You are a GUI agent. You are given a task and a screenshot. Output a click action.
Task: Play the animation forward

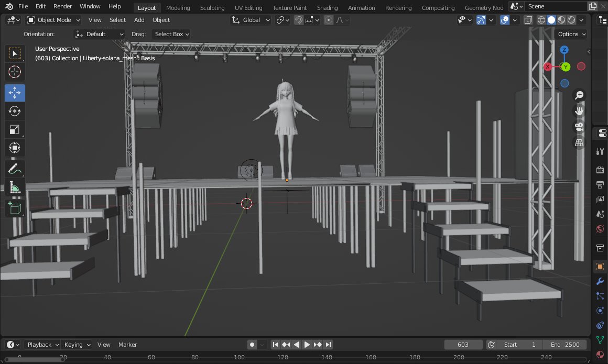coord(307,345)
